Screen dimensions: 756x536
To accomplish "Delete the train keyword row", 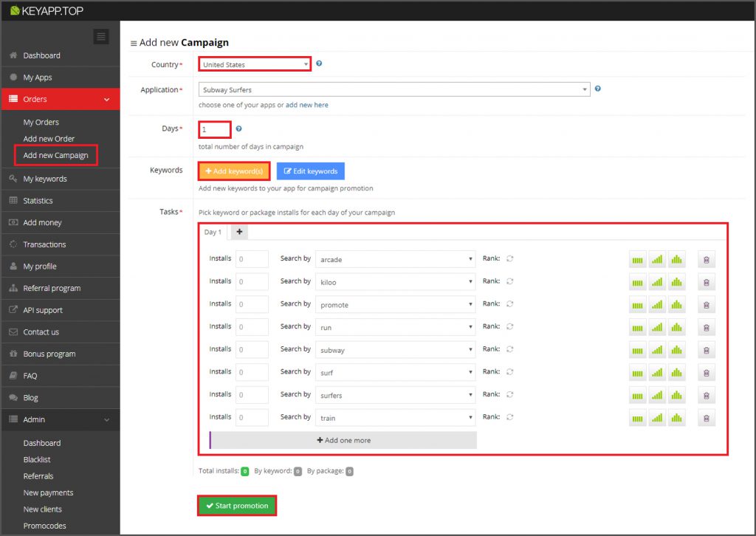I will [707, 419].
